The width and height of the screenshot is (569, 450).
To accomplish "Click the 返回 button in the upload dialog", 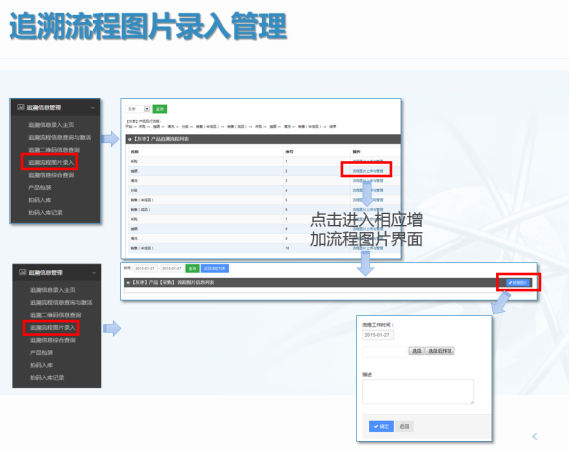I will 404,426.
